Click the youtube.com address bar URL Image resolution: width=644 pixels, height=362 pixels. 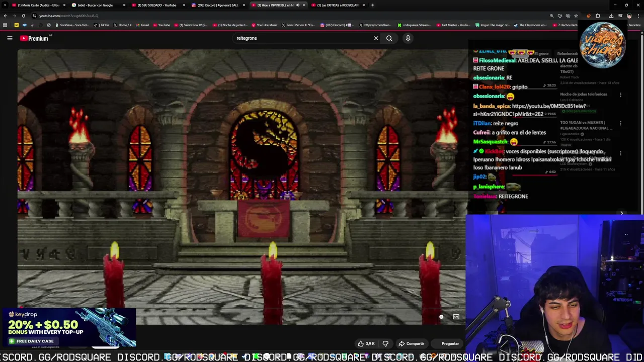[69, 16]
